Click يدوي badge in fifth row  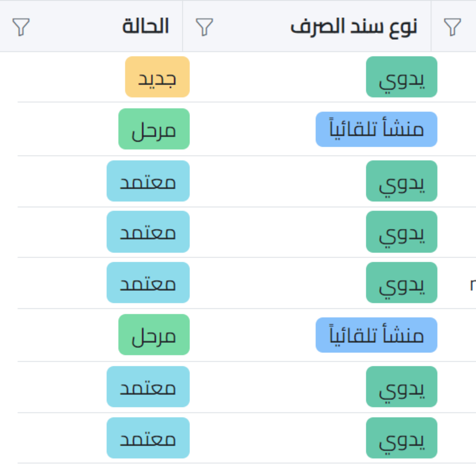[x=401, y=282]
